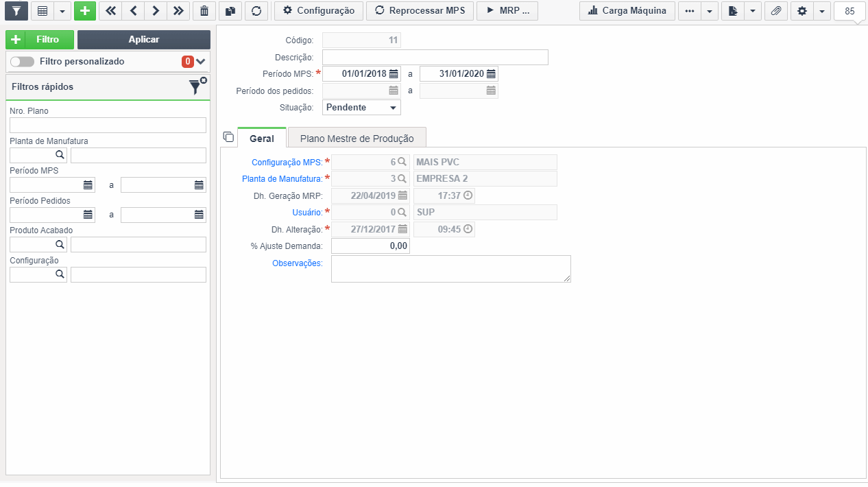
Task: Expand dropdown next to ellipsis button
Action: [709, 11]
